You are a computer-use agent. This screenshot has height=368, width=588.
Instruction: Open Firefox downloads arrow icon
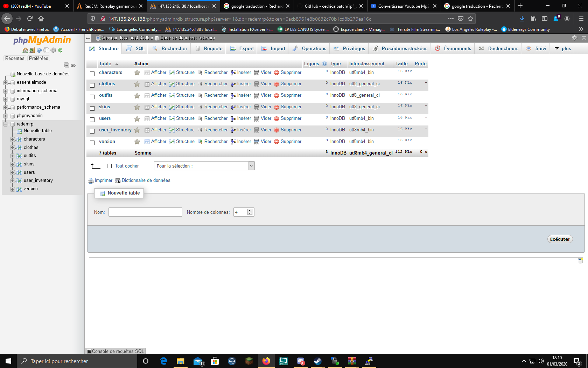pos(522,19)
